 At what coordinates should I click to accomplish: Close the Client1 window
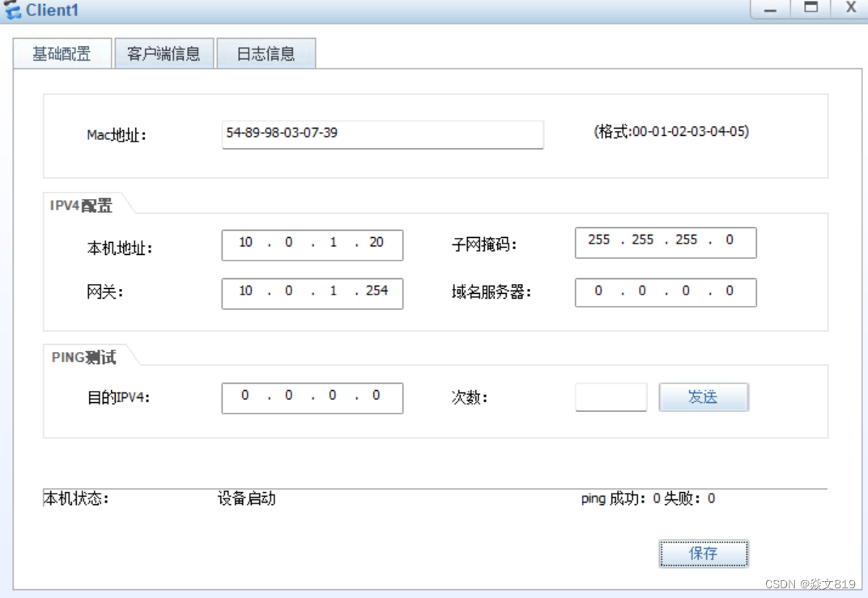(850, 8)
